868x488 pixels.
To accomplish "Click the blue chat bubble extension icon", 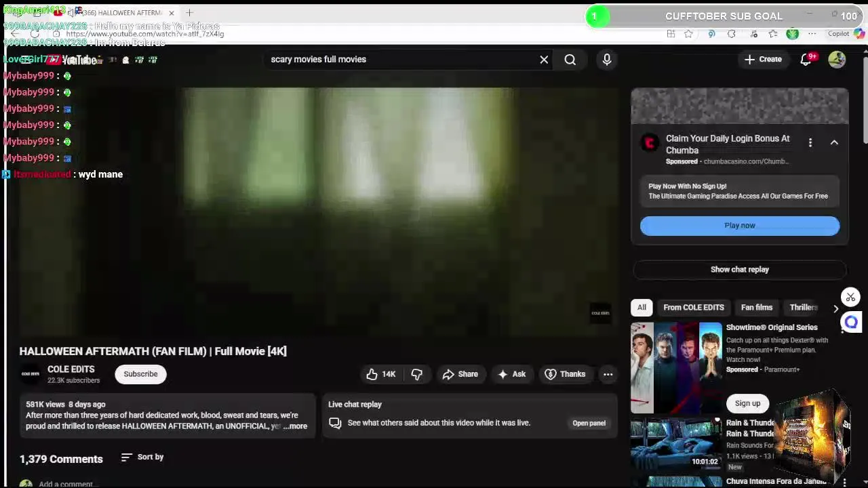I will coord(850,323).
